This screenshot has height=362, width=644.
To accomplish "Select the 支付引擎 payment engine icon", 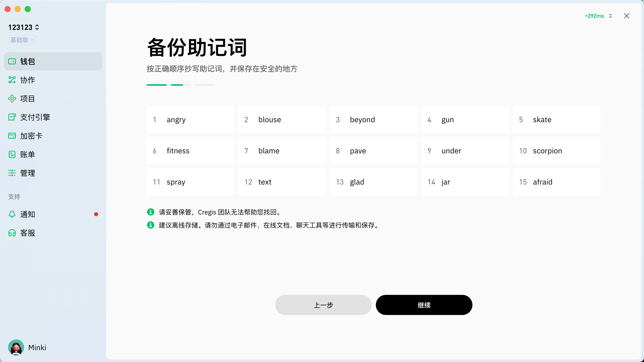I will [x=12, y=117].
